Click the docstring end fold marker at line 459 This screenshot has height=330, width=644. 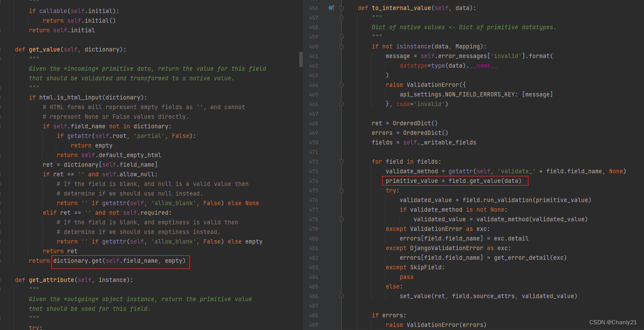pos(342,37)
